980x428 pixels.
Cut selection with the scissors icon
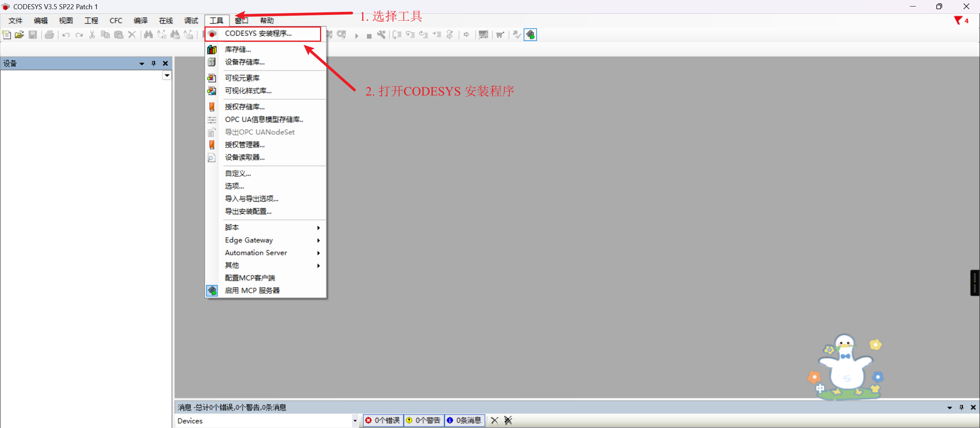[x=92, y=35]
